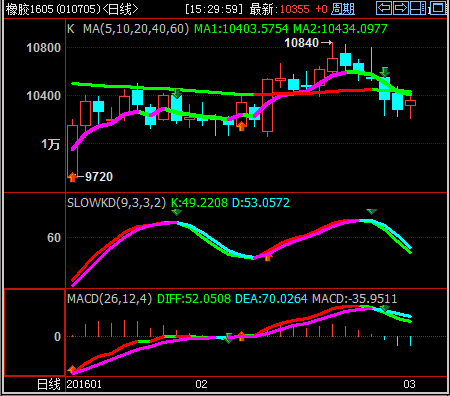Click the left arrow navigation icon
The width and height of the screenshot is (450, 396).
pos(384,8)
